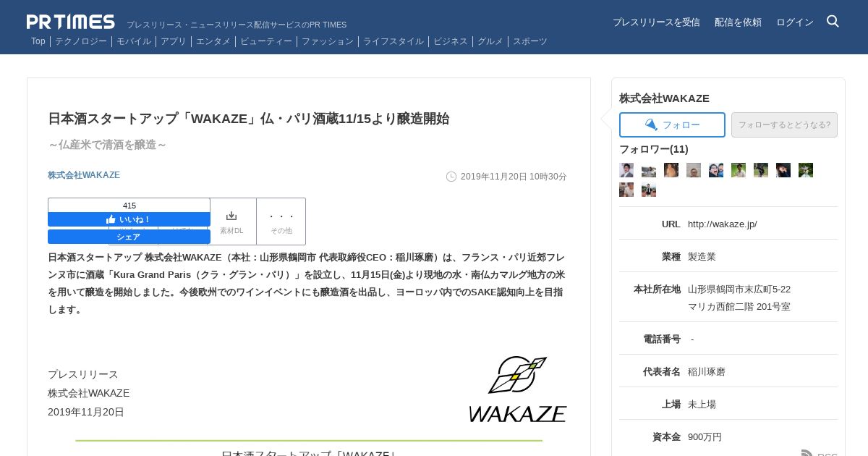Click the sidebar 株式会社WAKAZE company name heading
Screen dimensions: 868x456
click(664, 98)
